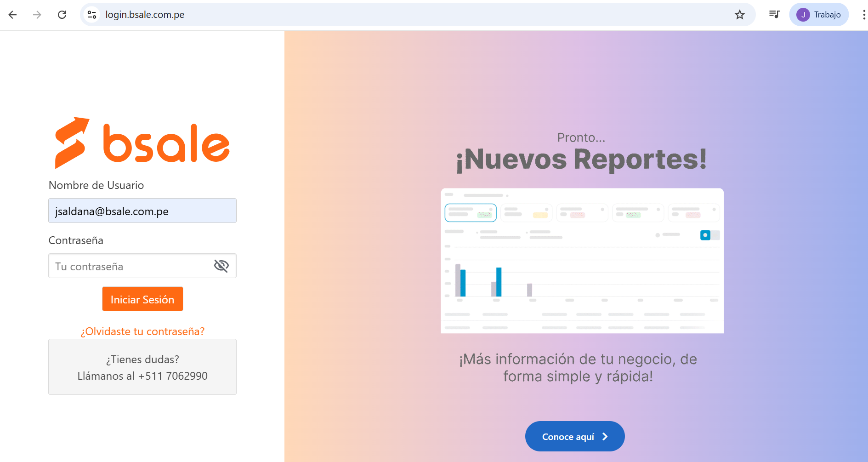Viewport: 868px width, 462px height.
Task: Click the 'Pronto...' text
Action: point(581,137)
